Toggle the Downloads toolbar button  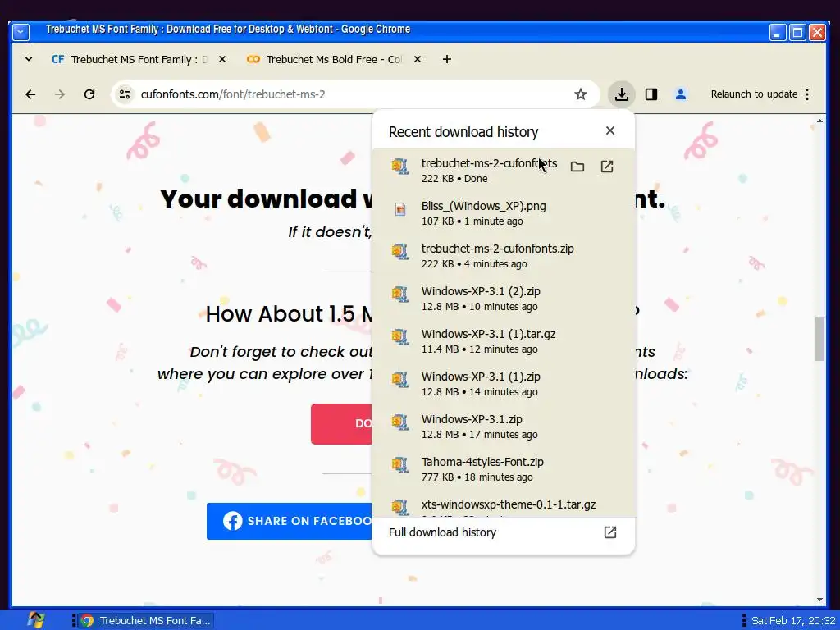[x=622, y=94]
